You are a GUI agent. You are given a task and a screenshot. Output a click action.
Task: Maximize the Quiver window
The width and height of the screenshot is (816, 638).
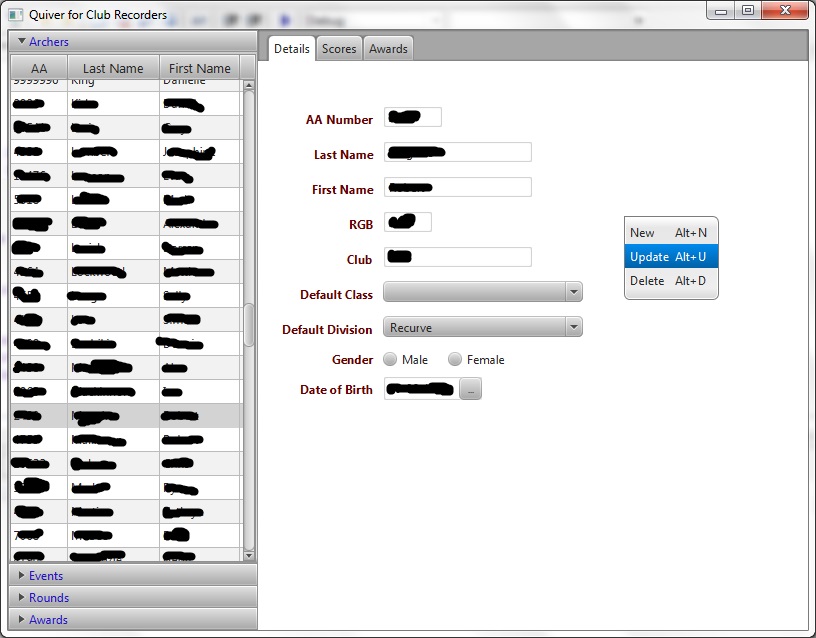click(x=748, y=11)
